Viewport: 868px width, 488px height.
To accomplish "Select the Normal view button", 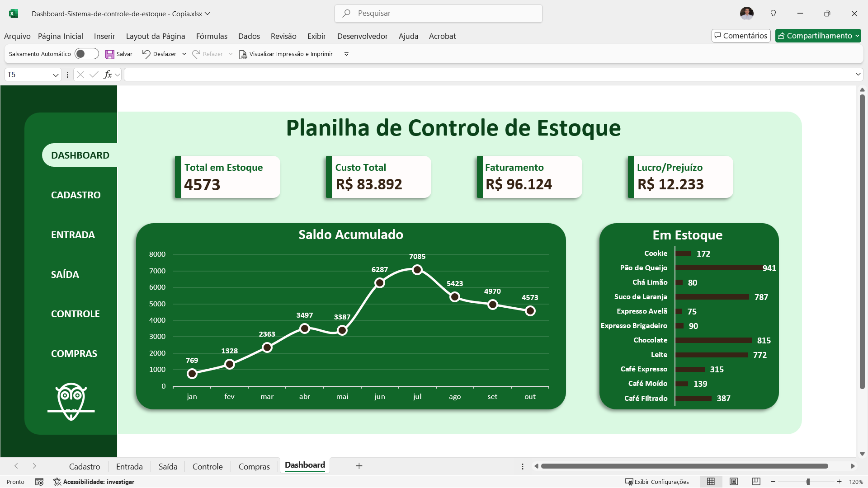I will 711,482.
